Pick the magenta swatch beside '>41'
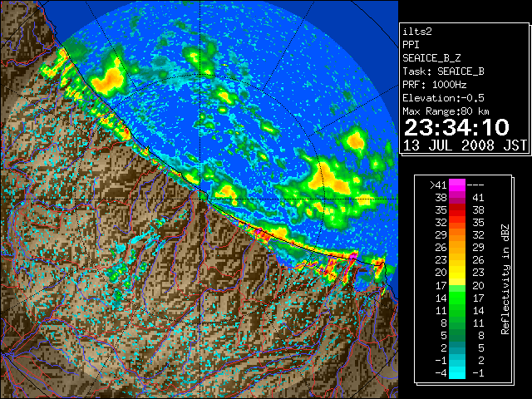Viewport: 532px width, 399px height. pyautogui.click(x=457, y=185)
